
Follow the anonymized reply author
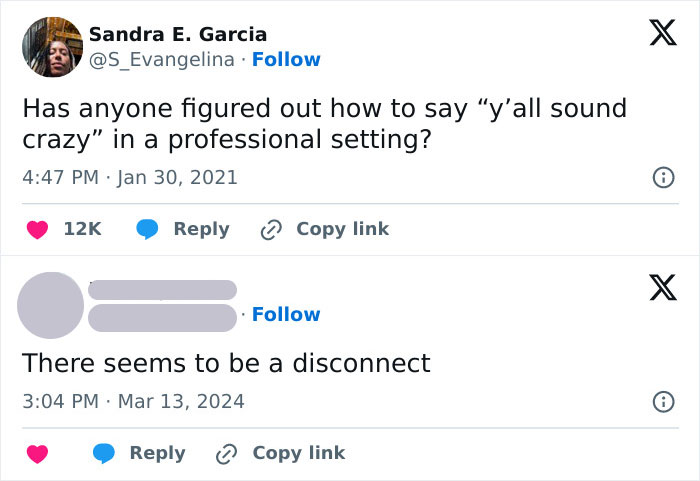(286, 314)
